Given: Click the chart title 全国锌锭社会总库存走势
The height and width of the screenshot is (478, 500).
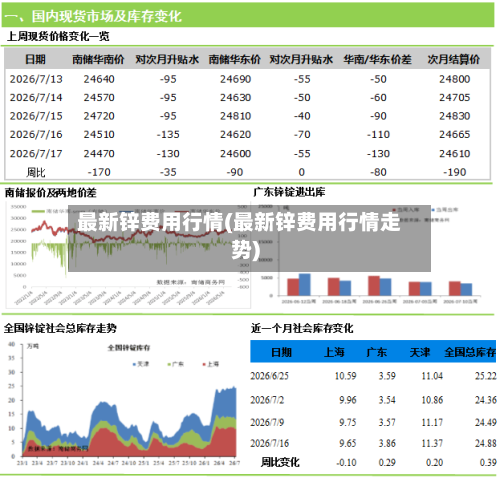Looking at the screenshot, I should [x=60, y=328].
